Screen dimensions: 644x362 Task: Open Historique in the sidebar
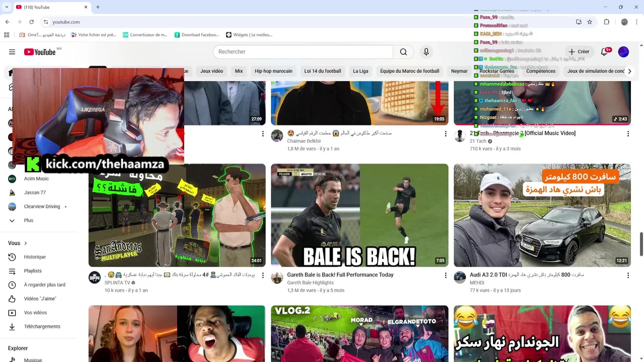[35, 257]
